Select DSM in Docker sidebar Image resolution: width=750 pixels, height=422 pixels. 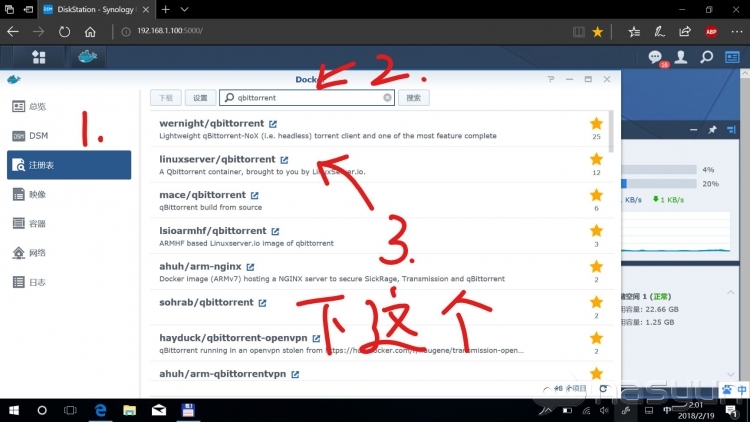tap(69, 136)
